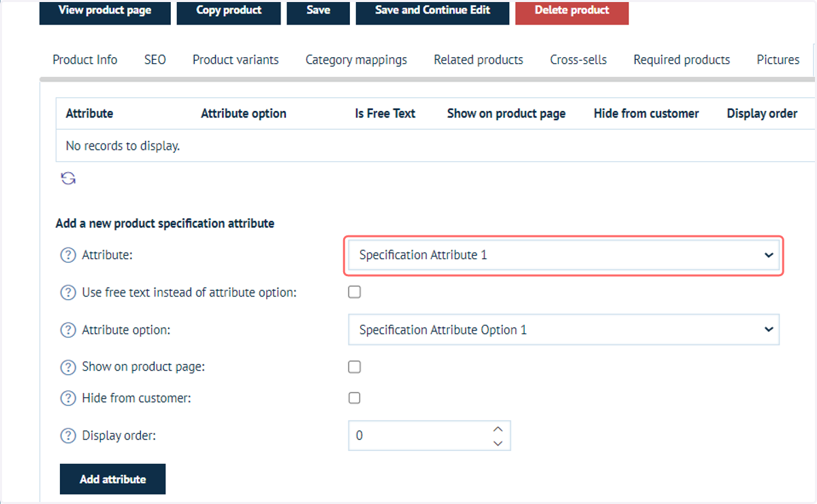The image size is (817, 504).
Task: Click Add a new product specification attribute heading
Action: tap(165, 223)
